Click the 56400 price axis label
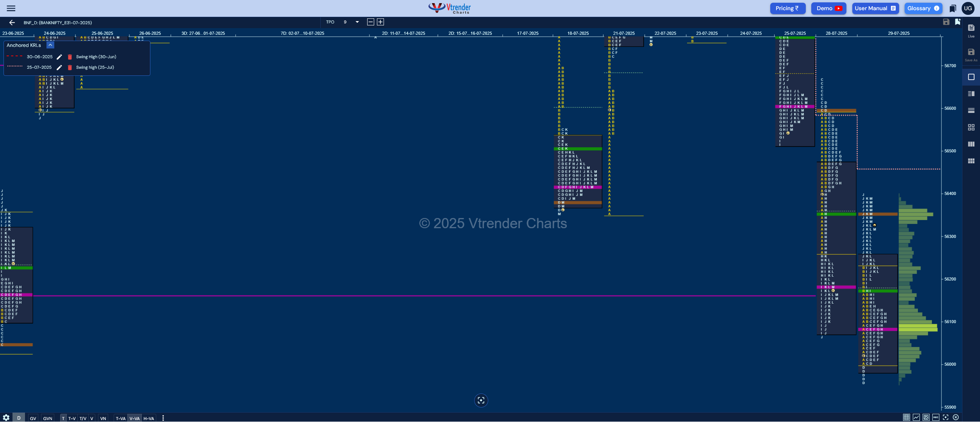This screenshot has width=980, height=422. 950,194
